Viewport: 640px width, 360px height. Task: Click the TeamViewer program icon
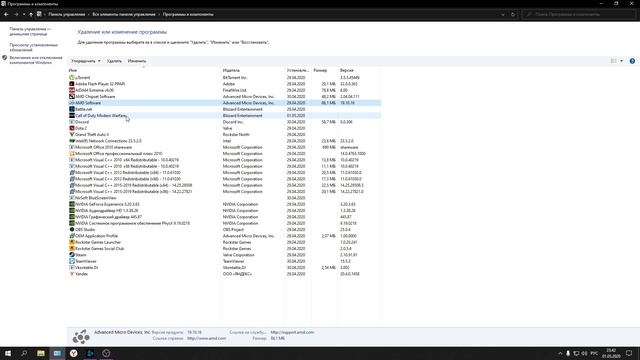(72, 261)
